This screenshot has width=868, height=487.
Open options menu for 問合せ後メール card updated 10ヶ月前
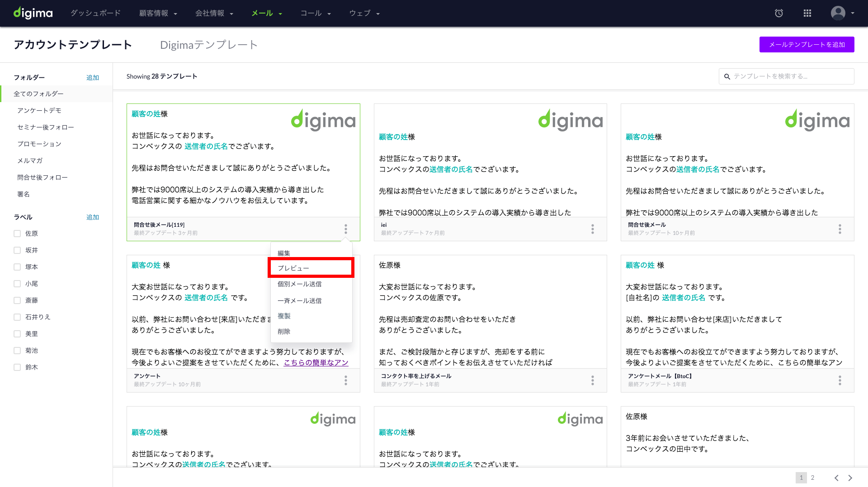click(x=840, y=229)
